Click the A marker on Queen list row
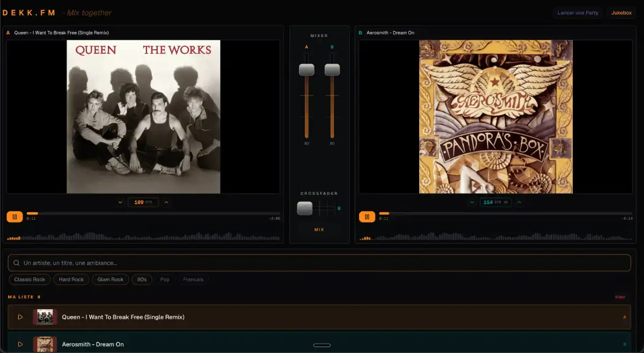Viewport: 644px width, 353px height. tap(625, 317)
